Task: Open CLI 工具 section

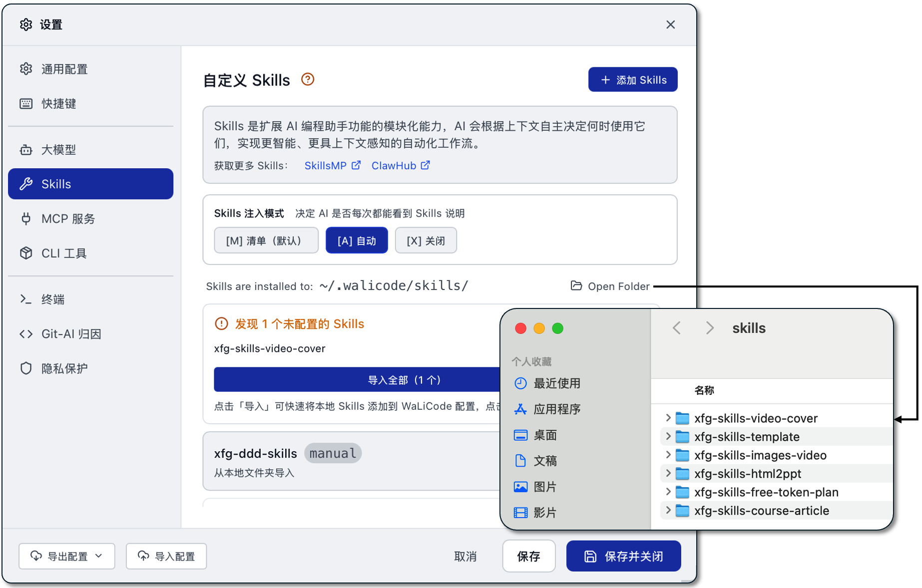Action: 90,253
